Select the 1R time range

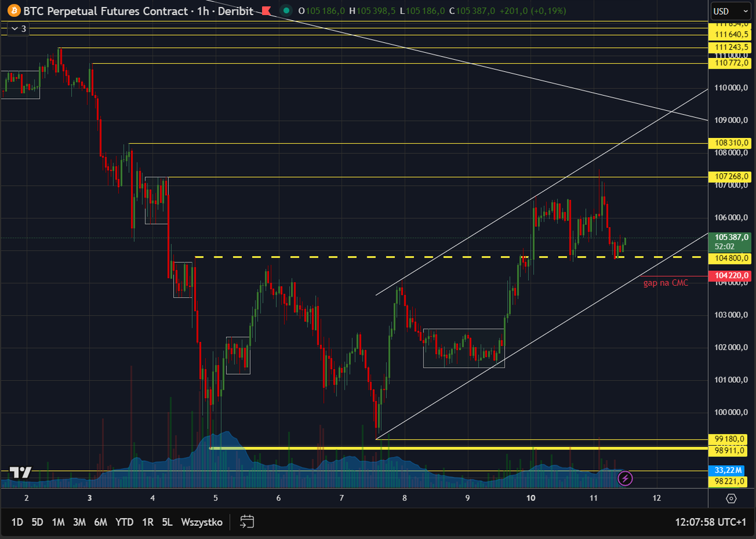pyautogui.click(x=148, y=522)
